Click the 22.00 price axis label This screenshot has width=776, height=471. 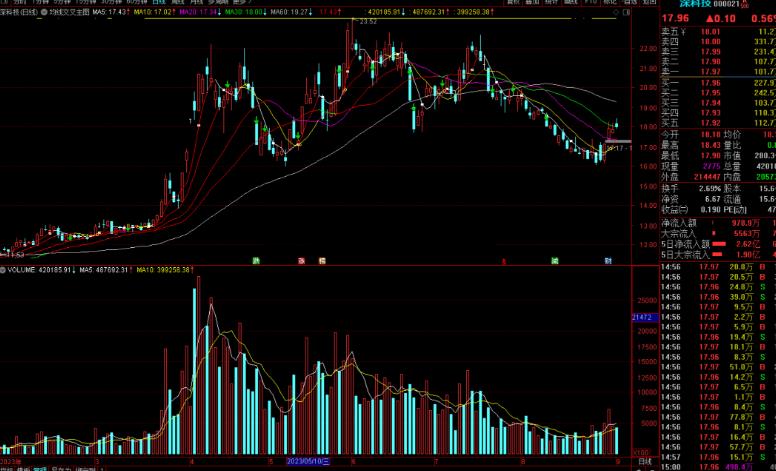(648, 48)
